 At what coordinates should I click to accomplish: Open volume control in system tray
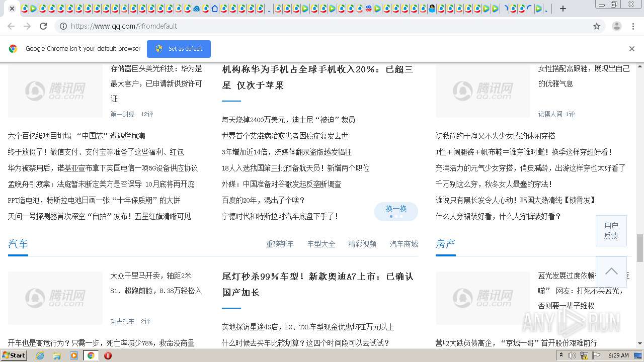click(572, 355)
